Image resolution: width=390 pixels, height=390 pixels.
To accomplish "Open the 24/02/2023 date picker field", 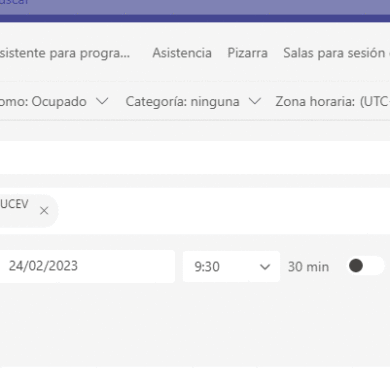I will [x=87, y=266].
